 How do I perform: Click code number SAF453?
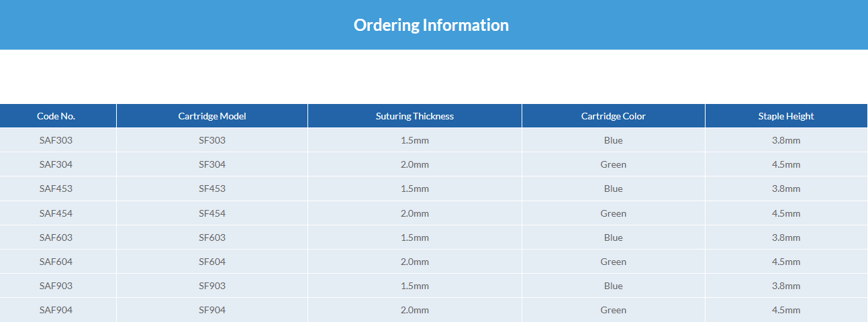click(56, 189)
